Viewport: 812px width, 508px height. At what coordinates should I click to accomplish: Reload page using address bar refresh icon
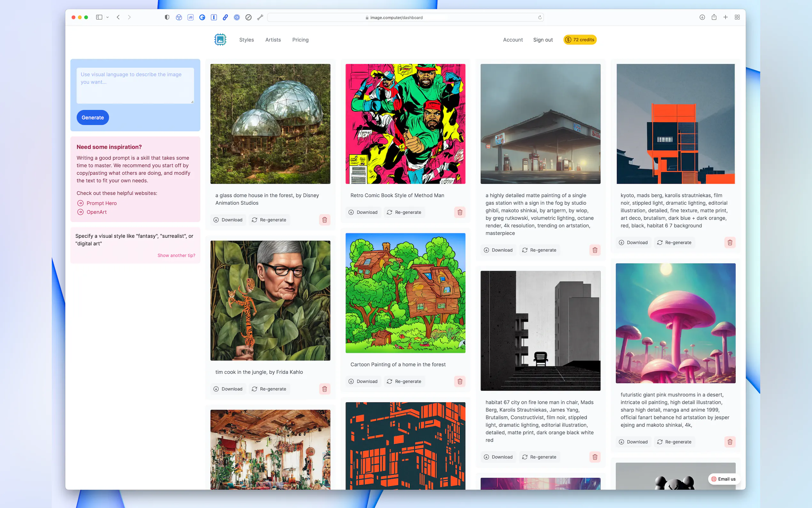[x=540, y=18]
